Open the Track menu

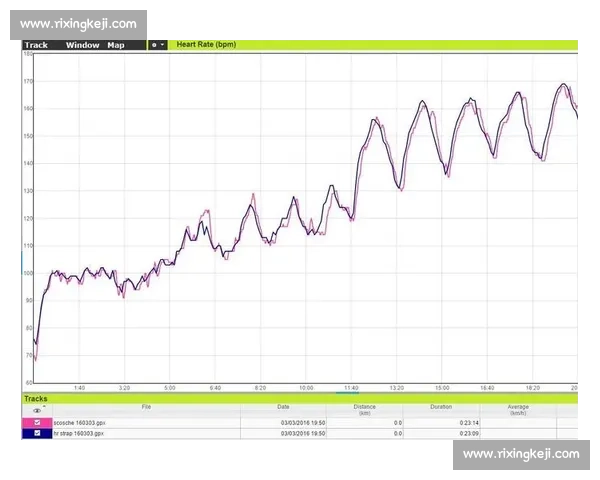coord(36,45)
